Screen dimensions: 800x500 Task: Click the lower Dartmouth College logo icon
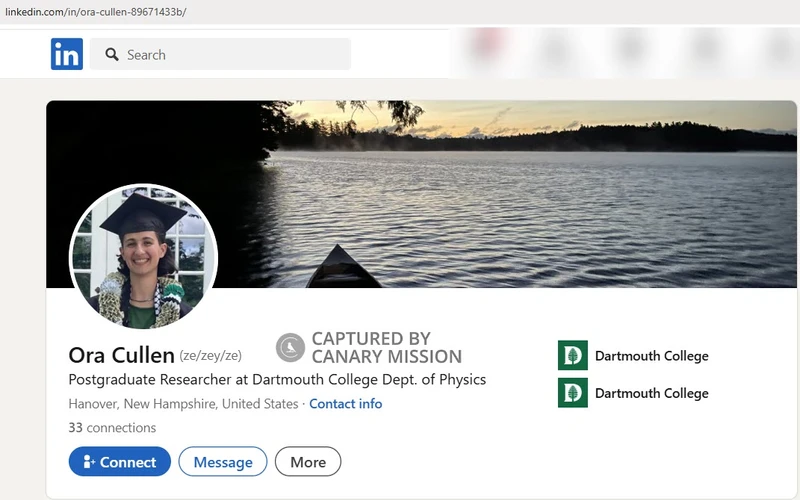tap(572, 393)
